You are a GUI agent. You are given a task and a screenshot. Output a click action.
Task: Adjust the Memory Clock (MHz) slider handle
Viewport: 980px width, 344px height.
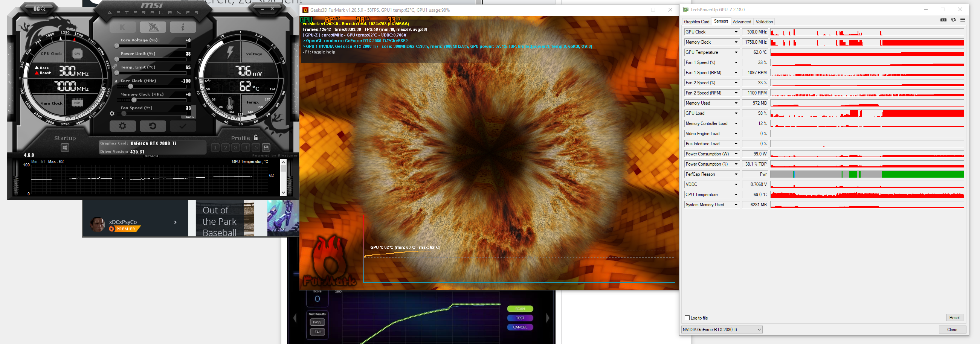click(x=134, y=100)
